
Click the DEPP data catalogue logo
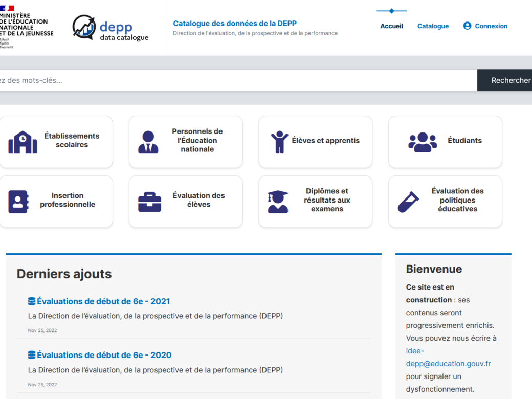(110, 28)
